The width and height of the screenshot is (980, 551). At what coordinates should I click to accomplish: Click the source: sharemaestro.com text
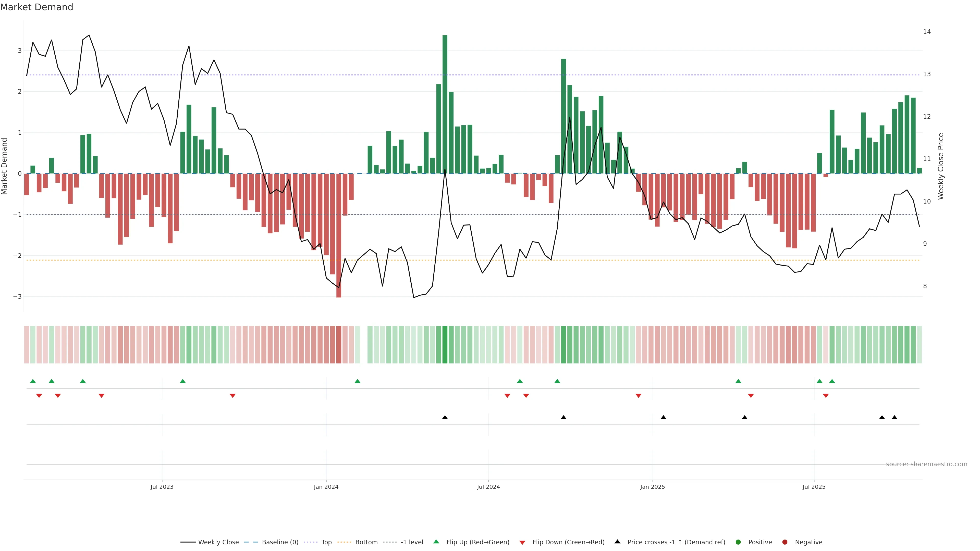pyautogui.click(x=926, y=464)
